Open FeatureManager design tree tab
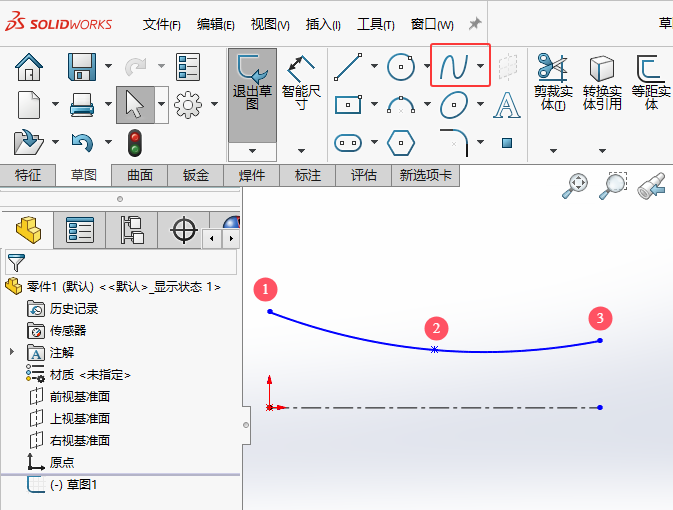Viewport: 673px width, 510px height. tap(28, 230)
